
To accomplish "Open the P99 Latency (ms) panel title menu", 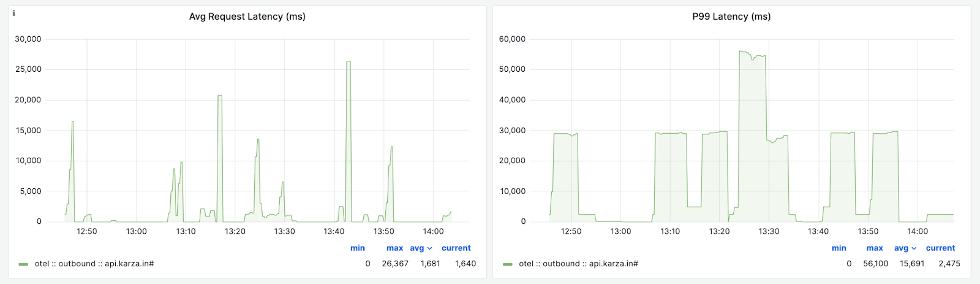I will pos(731,17).
